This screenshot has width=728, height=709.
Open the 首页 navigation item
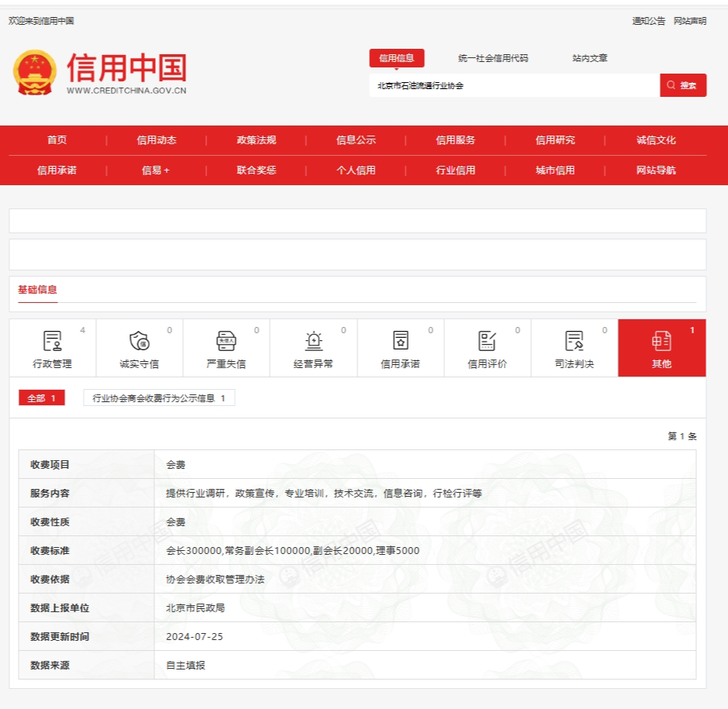(57, 140)
